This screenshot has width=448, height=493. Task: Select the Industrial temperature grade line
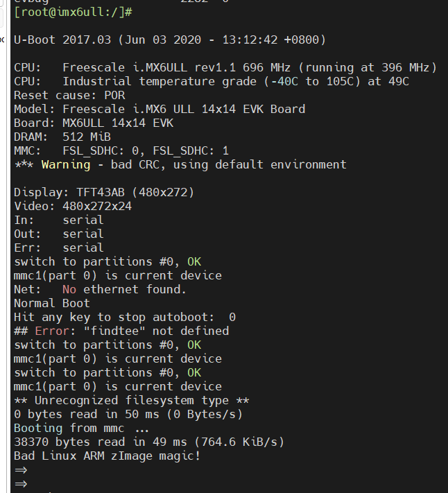pos(212,81)
